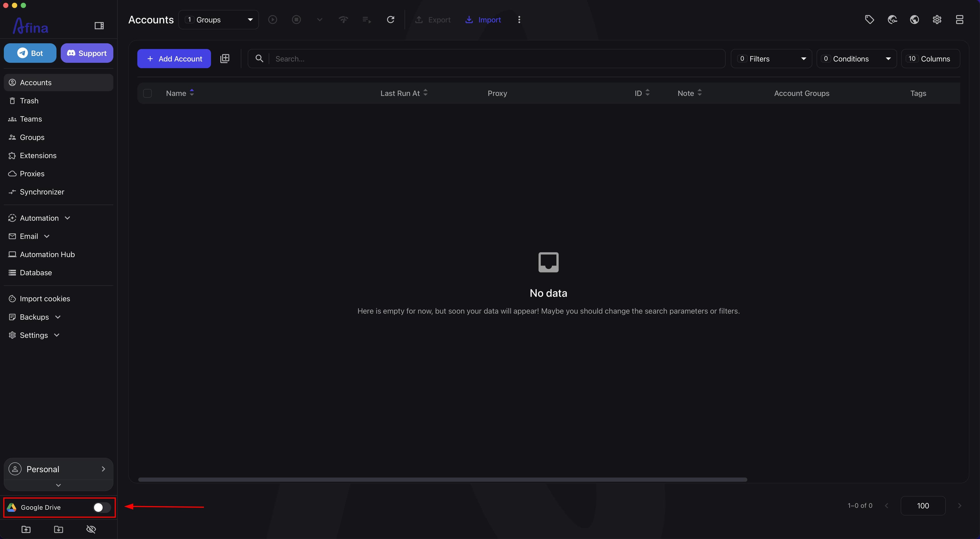The image size is (980, 539).
Task: Sort by the Note column
Action: (689, 93)
